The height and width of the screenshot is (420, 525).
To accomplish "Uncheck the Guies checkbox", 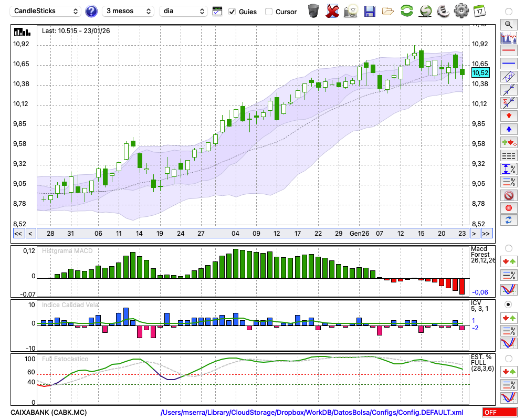I will point(232,12).
